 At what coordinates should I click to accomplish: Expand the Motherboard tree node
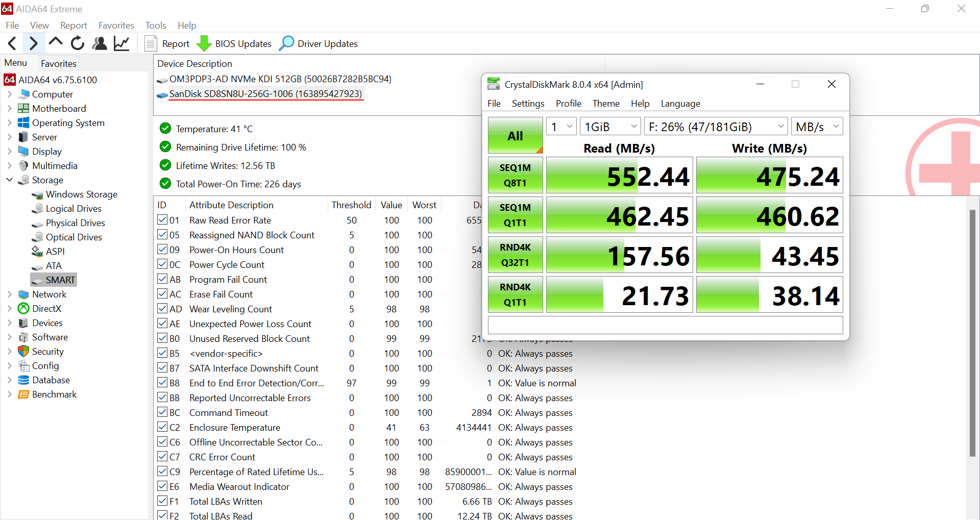point(9,109)
